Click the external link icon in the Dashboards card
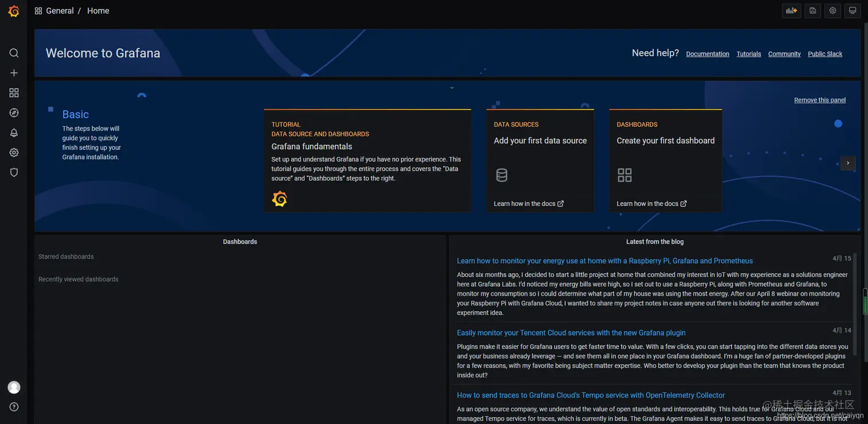 684,203
